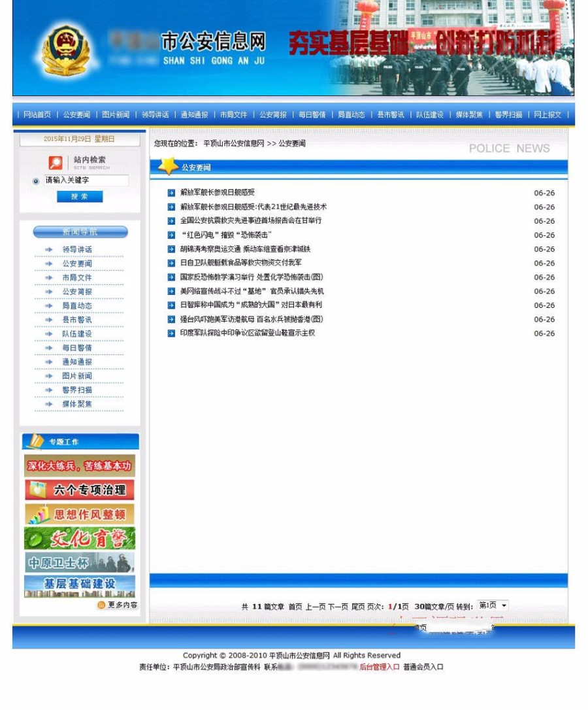588x710 pixels.
Task: Click bullet arrow next to sidebar 领导讲话
Action: click(49, 250)
